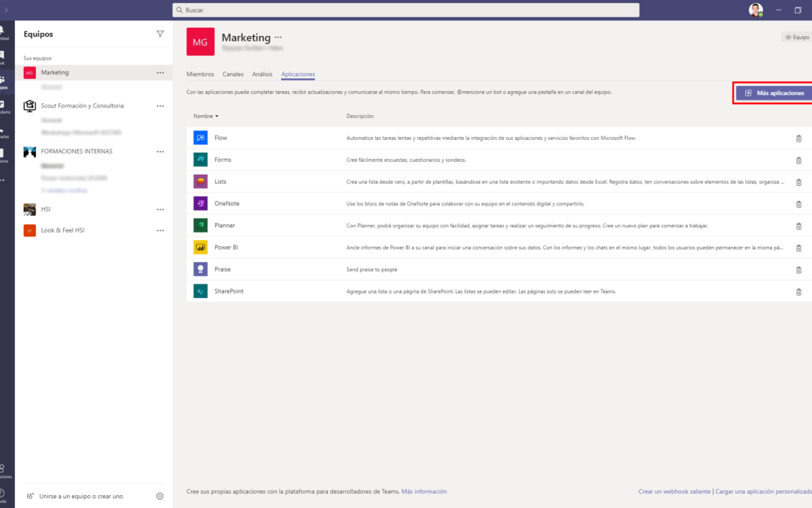
Task: Open the Análisis tab
Action: (262, 74)
